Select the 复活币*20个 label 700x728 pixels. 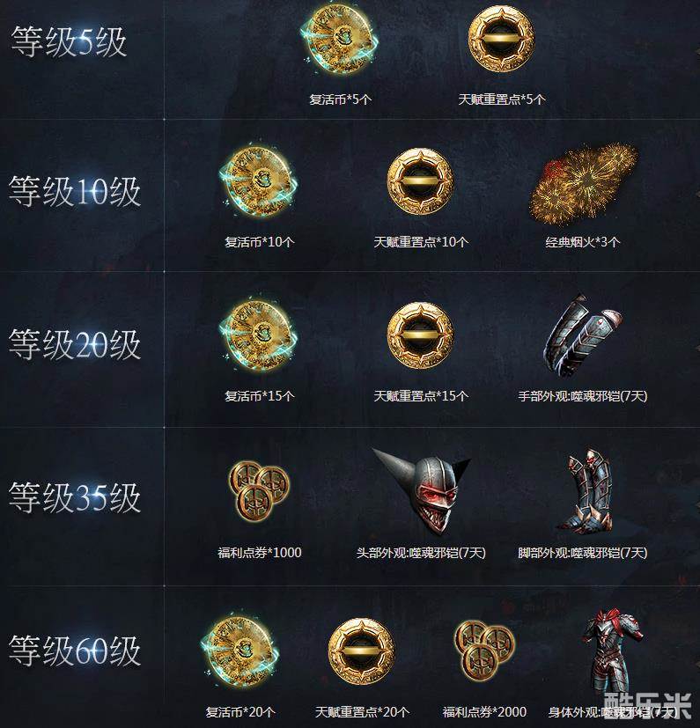[240, 711]
